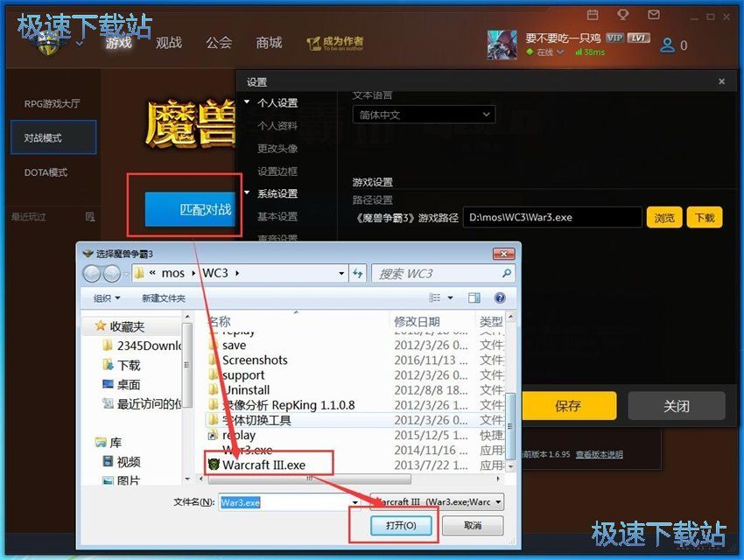Switch to the 观战 tab
This screenshot has height=560, width=744.
[x=169, y=43]
